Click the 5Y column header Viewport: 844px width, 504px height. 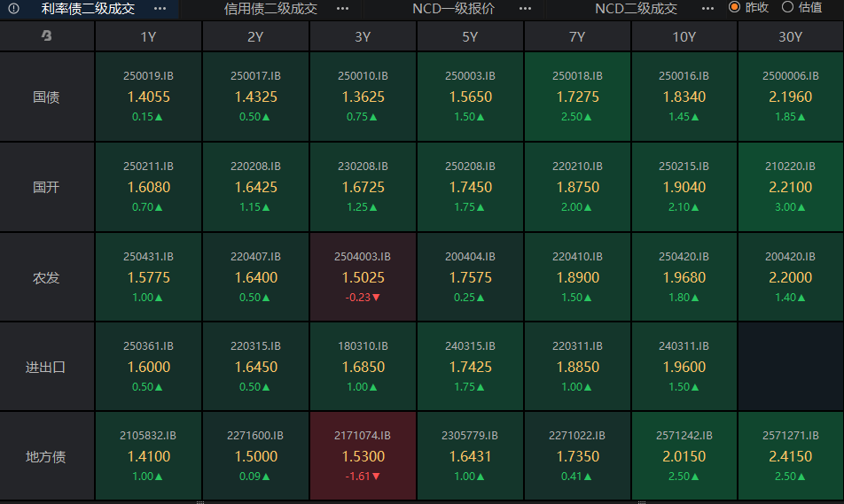pos(470,36)
